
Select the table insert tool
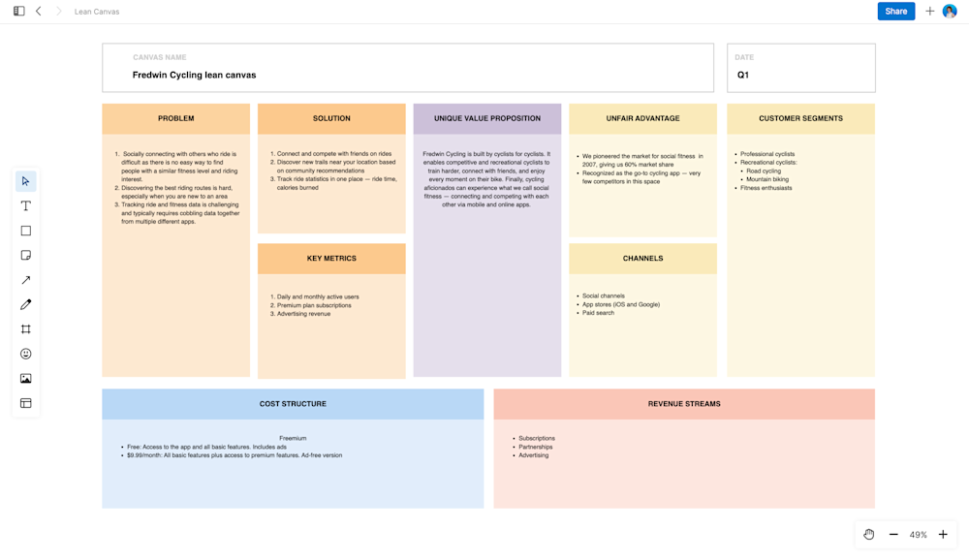tap(25, 402)
